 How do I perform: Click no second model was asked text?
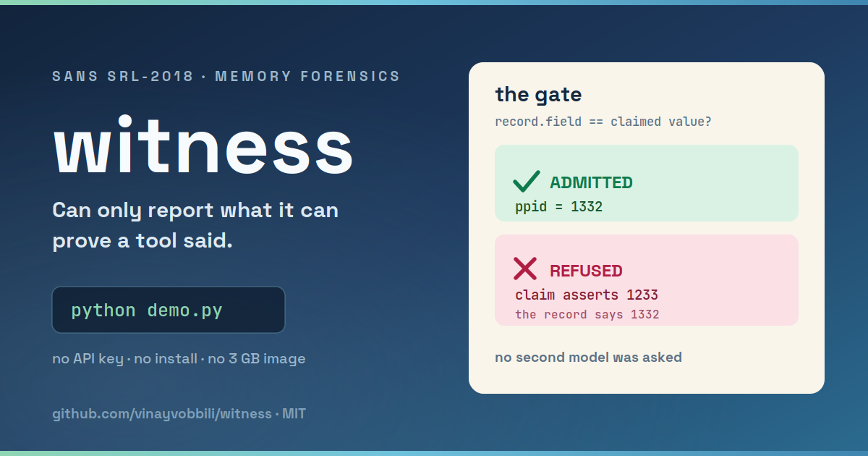coord(588,357)
